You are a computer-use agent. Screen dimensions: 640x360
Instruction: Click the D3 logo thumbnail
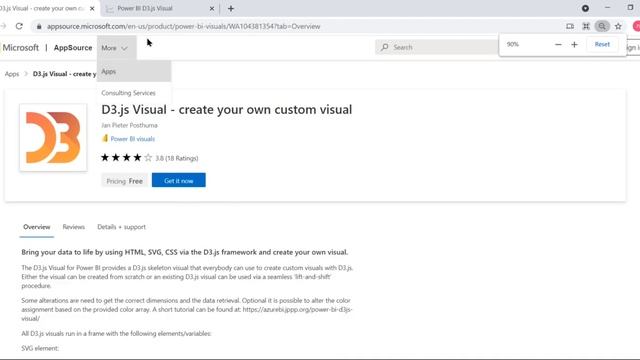53,137
